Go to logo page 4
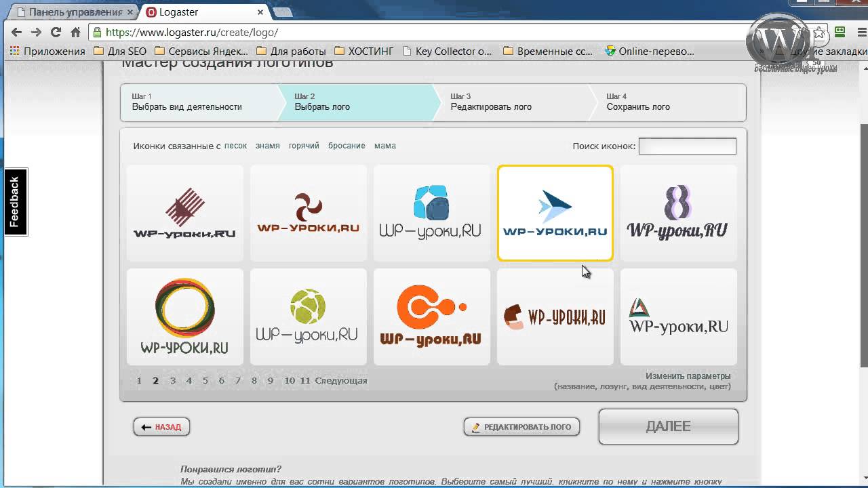The image size is (868, 488). click(x=189, y=381)
